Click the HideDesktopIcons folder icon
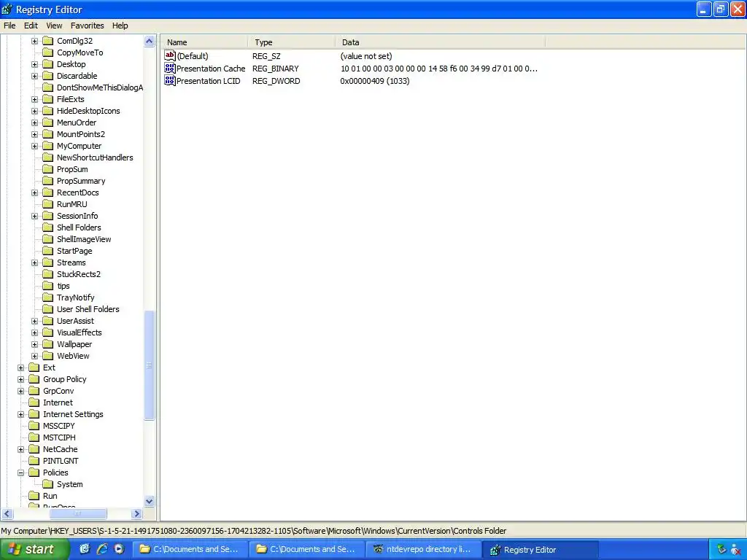Viewport: 747px width, 560px height. pyautogui.click(x=47, y=111)
